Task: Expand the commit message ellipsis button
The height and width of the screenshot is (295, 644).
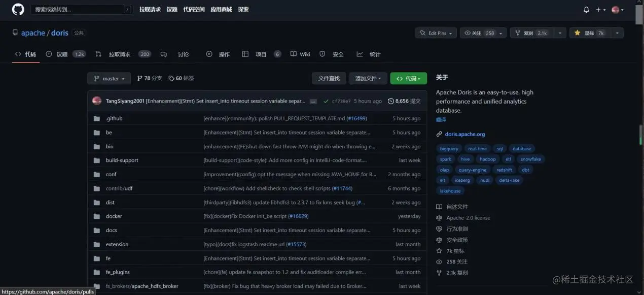Action: click(313, 101)
